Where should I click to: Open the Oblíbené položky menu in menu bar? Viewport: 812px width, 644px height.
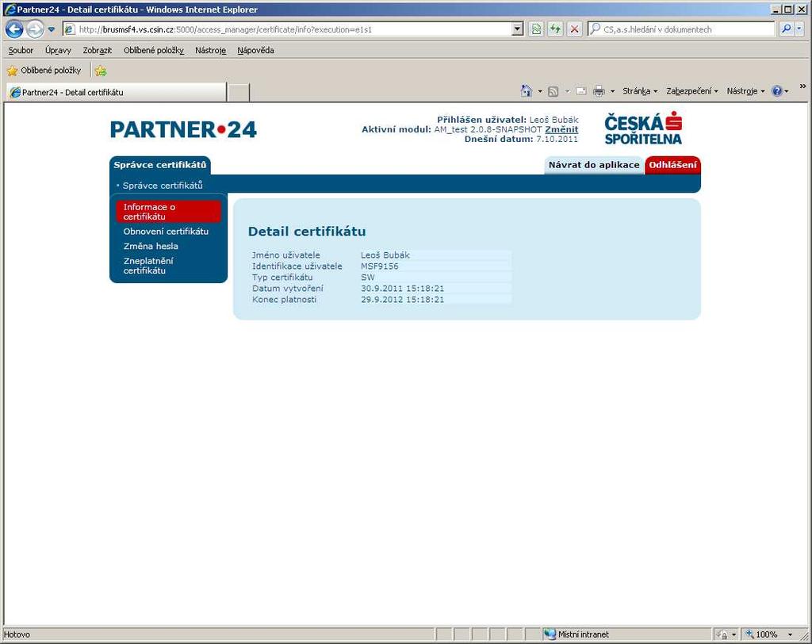coord(154,50)
